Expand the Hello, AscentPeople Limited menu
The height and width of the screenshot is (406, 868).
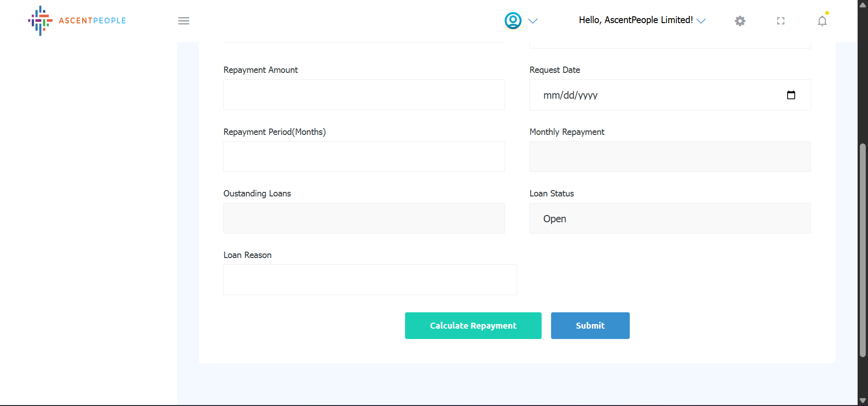(642, 20)
